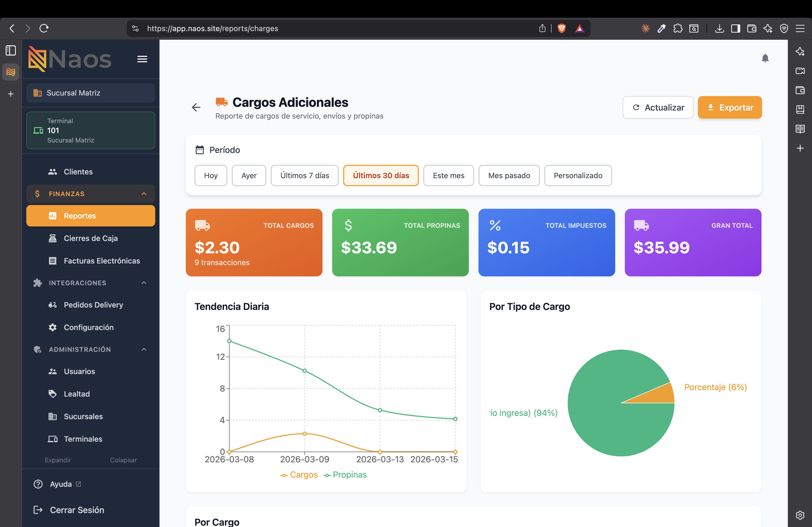Open Clientes in the sidebar

click(x=90, y=171)
